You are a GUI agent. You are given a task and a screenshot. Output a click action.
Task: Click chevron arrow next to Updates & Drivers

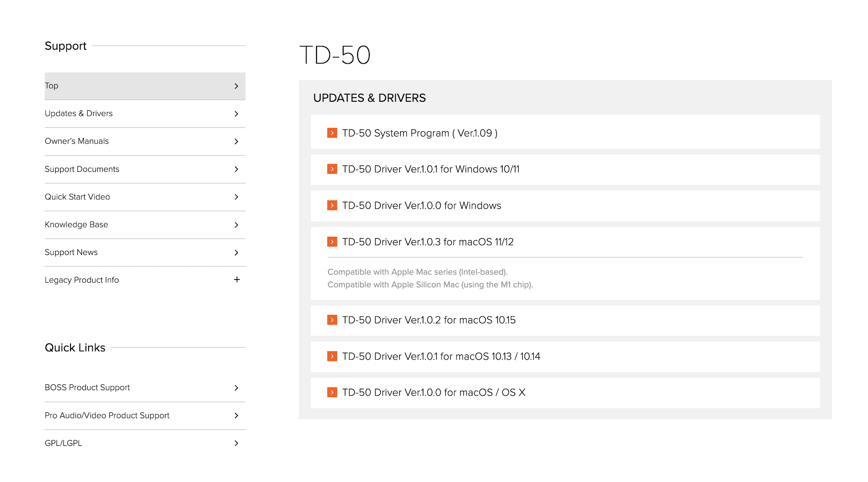(236, 114)
